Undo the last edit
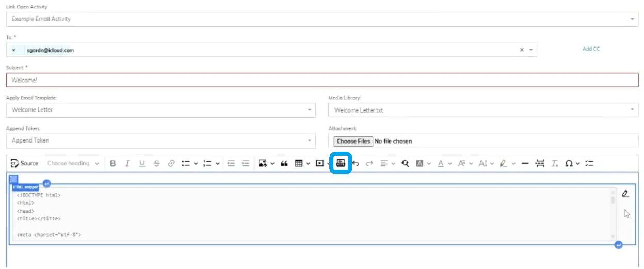Screen dimensions: 644x269 click(356, 163)
